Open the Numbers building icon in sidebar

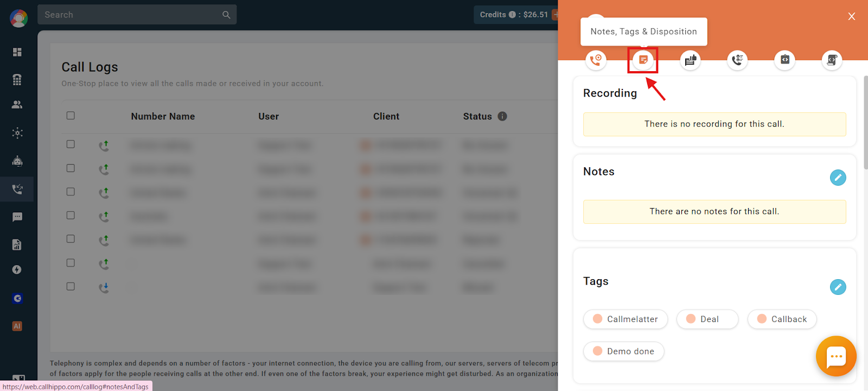click(x=17, y=79)
